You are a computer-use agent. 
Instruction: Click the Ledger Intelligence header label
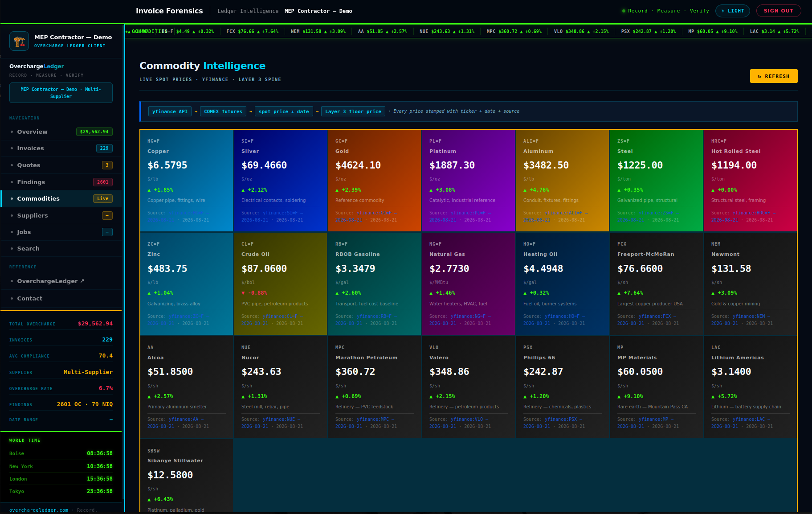click(x=248, y=11)
